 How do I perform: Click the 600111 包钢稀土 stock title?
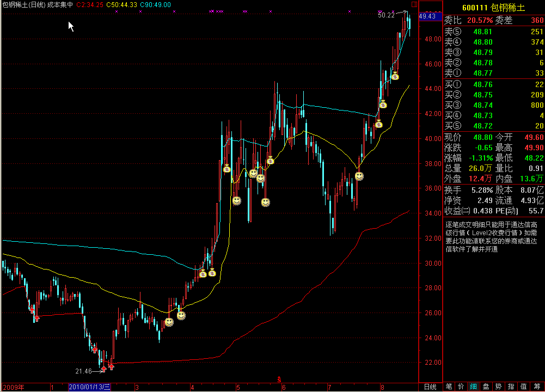click(494, 8)
